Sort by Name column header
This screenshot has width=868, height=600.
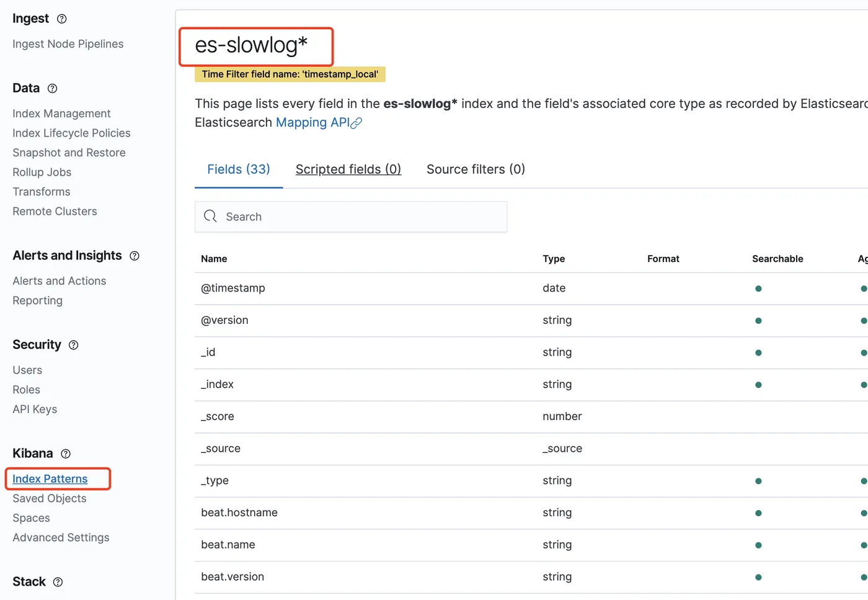pos(214,259)
